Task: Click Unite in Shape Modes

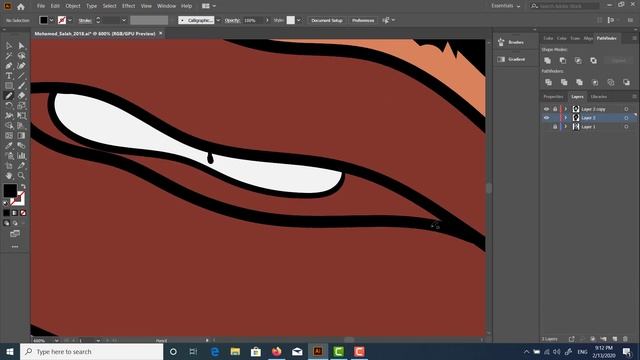Action: (547, 60)
